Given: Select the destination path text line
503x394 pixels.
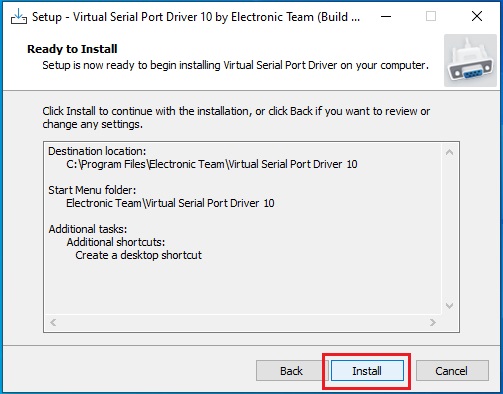Looking at the screenshot, I should point(212,164).
